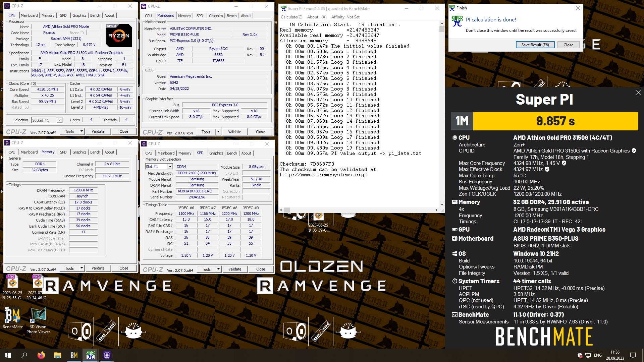The height and width of the screenshot is (362, 644).
Task: Switch to Super PI taskbar icon
Action: point(91,355)
